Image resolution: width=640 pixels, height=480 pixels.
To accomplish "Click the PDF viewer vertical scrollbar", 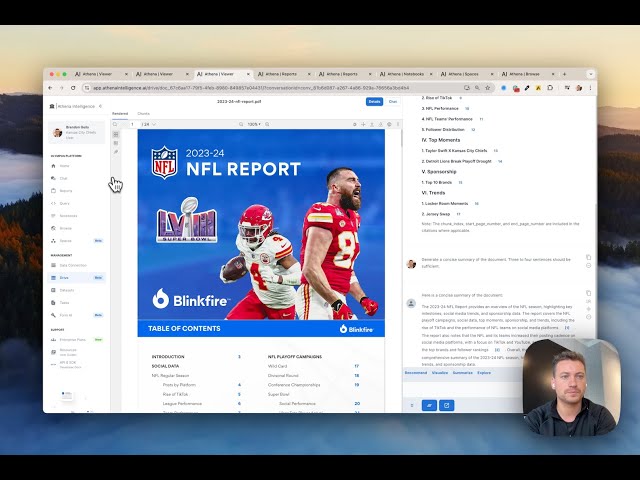I will [x=401, y=138].
